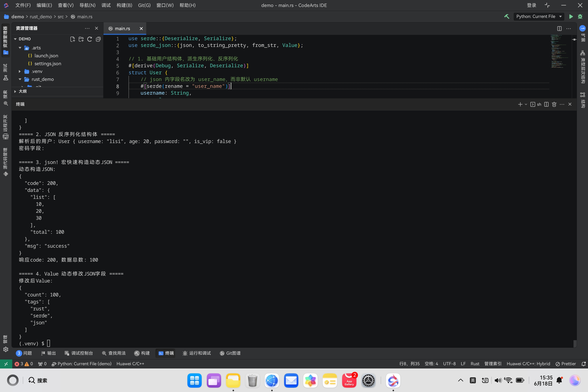
Task: Open the layout customize icon in title bar
Action: point(547,5)
